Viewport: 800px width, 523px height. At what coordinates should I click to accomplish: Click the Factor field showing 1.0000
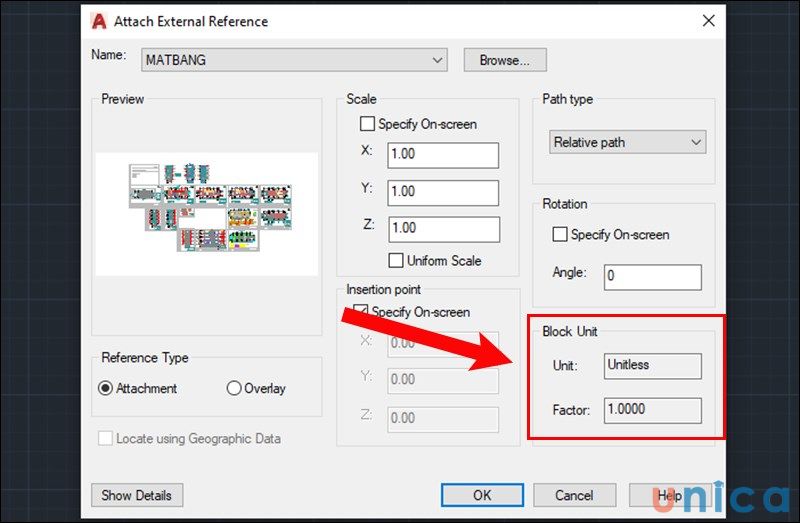point(653,410)
